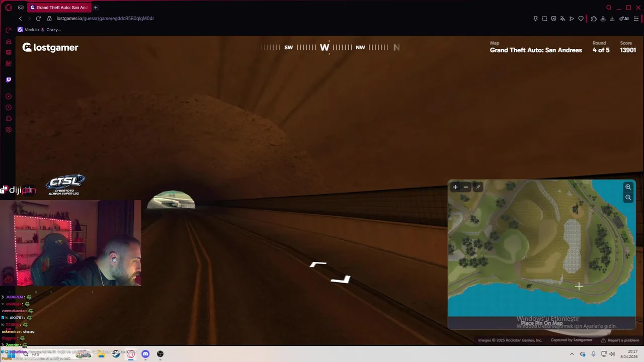The height and width of the screenshot is (362, 644).
Task: Zoom in on the minimap
Action: [628, 187]
